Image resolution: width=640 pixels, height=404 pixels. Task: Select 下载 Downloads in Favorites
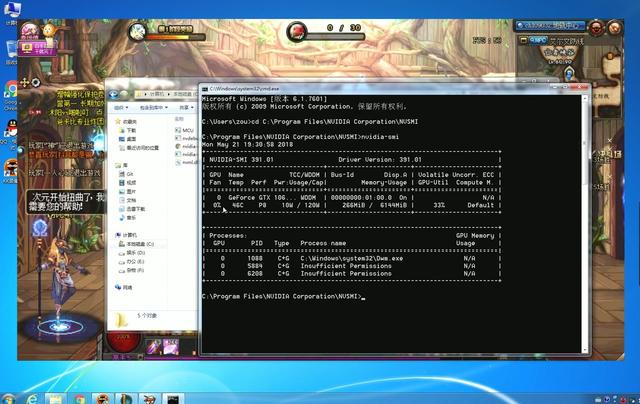coord(127,130)
